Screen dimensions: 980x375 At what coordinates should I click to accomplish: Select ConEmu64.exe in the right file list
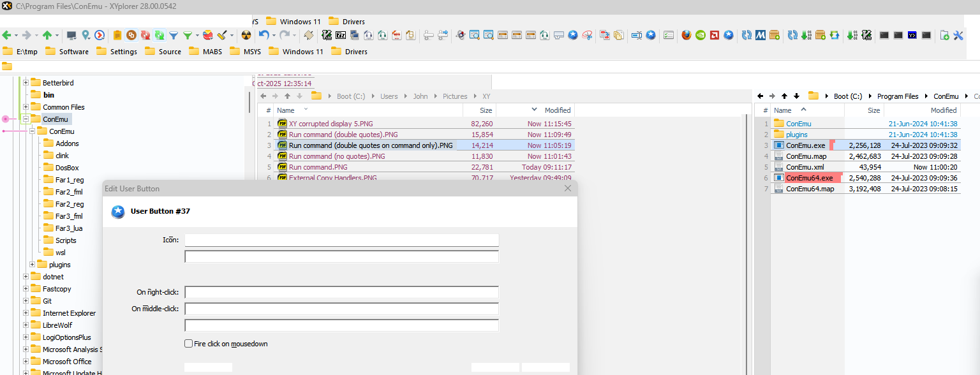(x=809, y=178)
